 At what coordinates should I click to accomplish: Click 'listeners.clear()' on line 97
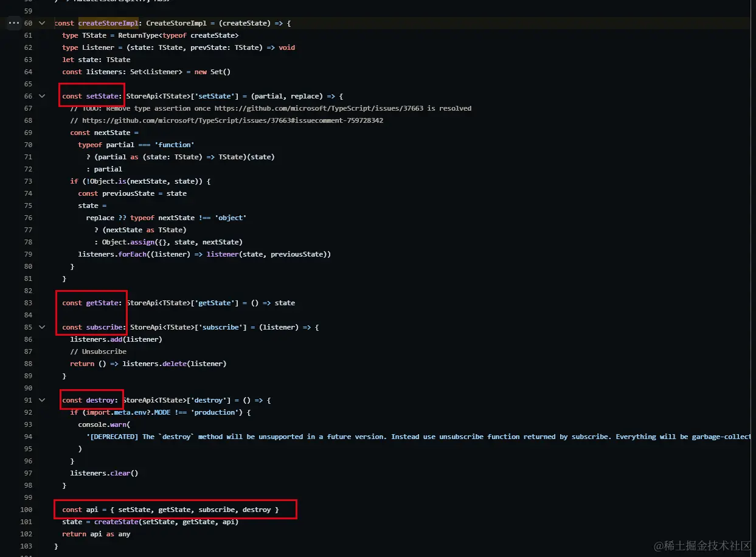105,473
